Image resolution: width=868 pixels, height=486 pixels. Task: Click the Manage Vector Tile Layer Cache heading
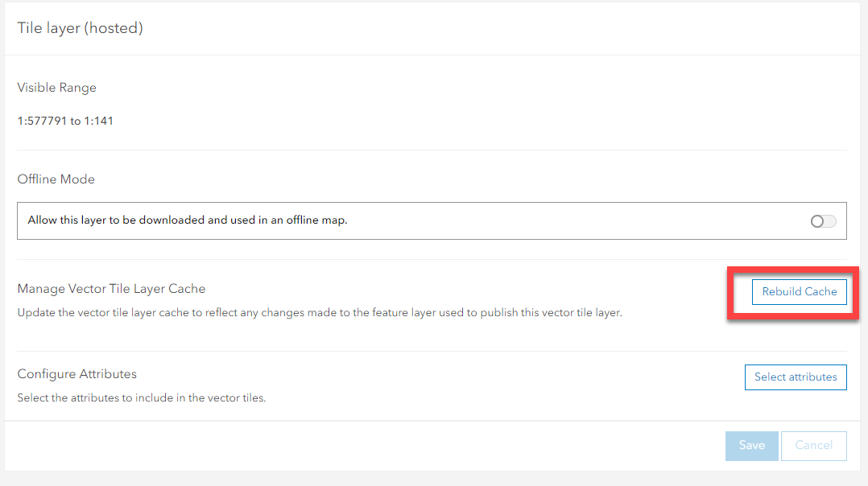tap(111, 289)
